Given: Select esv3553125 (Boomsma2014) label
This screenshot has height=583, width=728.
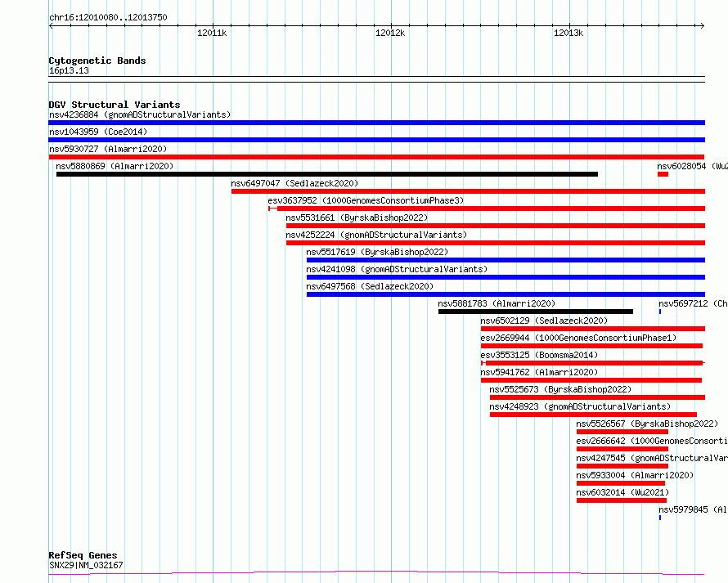Looking at the screenshot, I should point(539,355).
